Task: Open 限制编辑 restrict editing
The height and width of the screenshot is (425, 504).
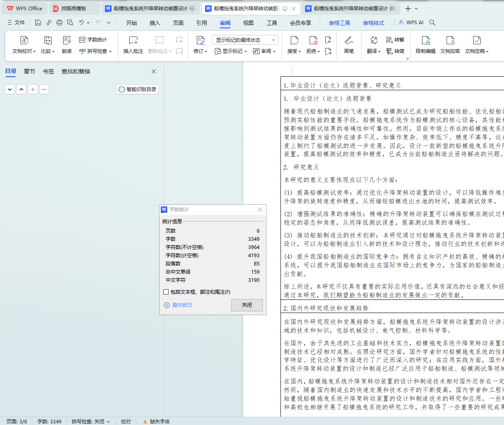Action: (426, 45)
